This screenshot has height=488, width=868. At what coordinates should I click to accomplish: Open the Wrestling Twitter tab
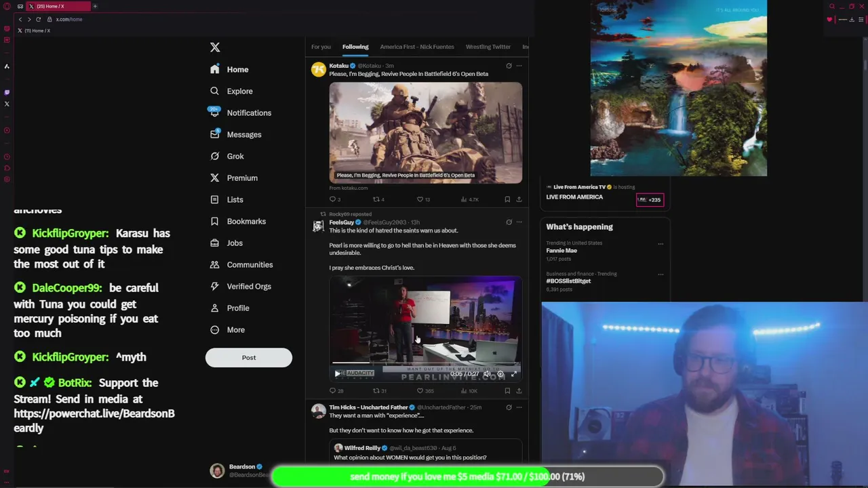pyautogui.click(x=488, y=47)
